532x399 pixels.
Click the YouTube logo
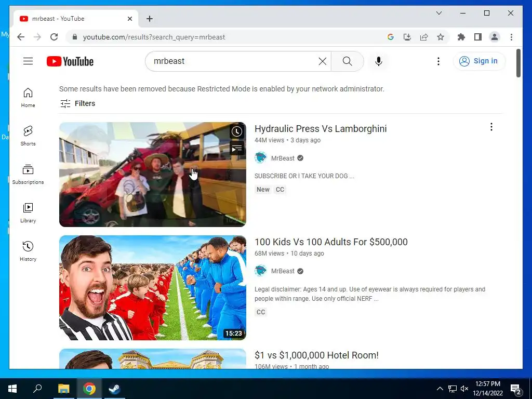click(70, 61)
